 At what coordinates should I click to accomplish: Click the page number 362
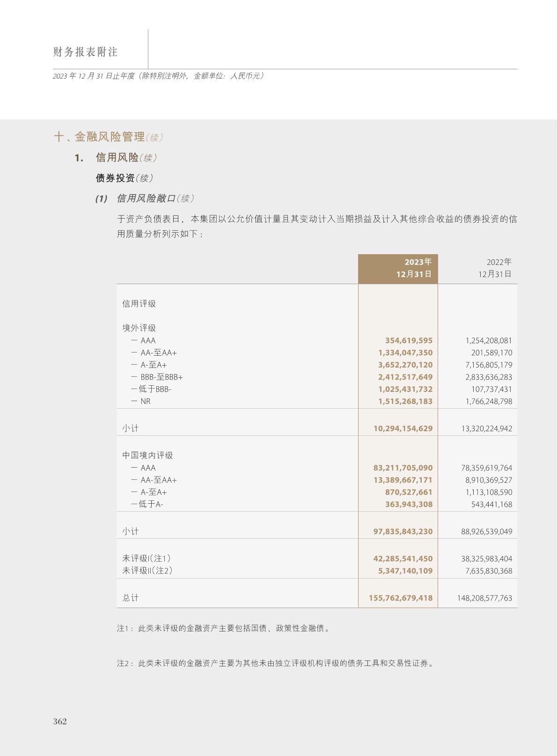click(x=60, y=721)
